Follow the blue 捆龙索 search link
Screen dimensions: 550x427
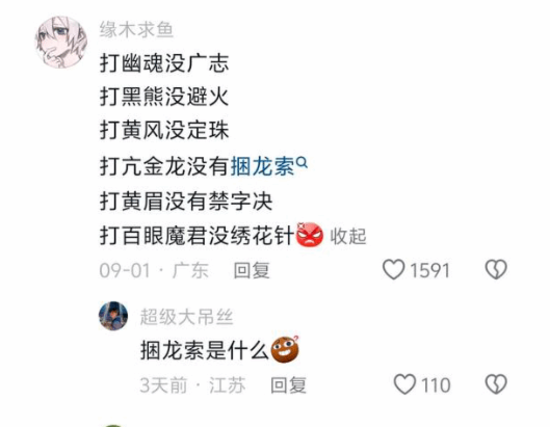click(x=262, y=166)
